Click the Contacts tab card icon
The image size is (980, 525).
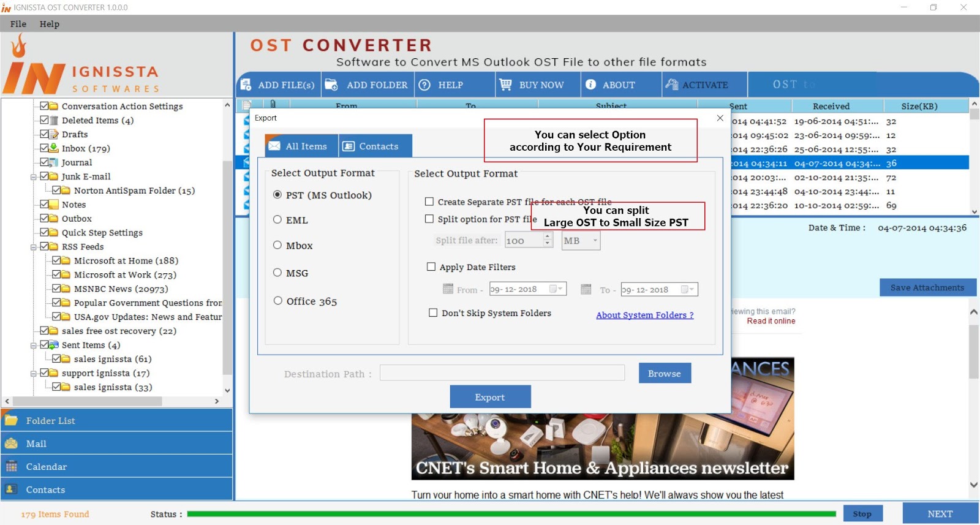tap(349, 146)
